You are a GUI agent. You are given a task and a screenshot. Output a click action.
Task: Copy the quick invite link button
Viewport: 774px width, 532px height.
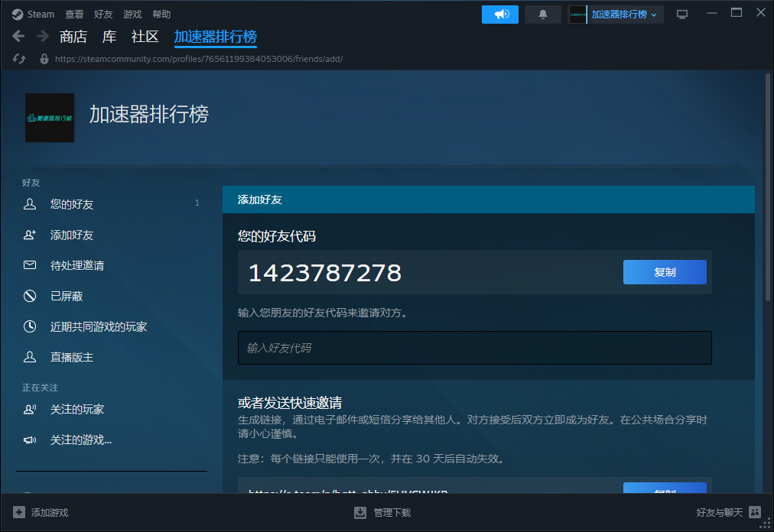coord(665,488)
